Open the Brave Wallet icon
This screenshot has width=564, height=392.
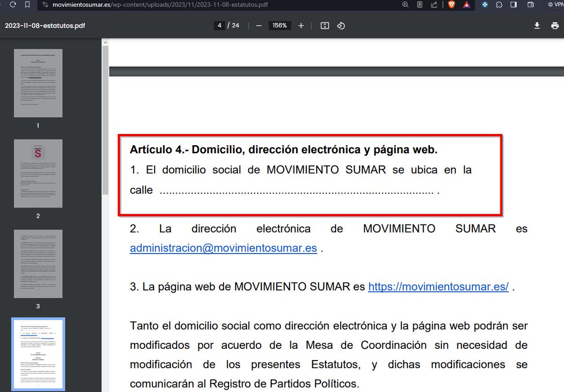[x=531, y=4]
